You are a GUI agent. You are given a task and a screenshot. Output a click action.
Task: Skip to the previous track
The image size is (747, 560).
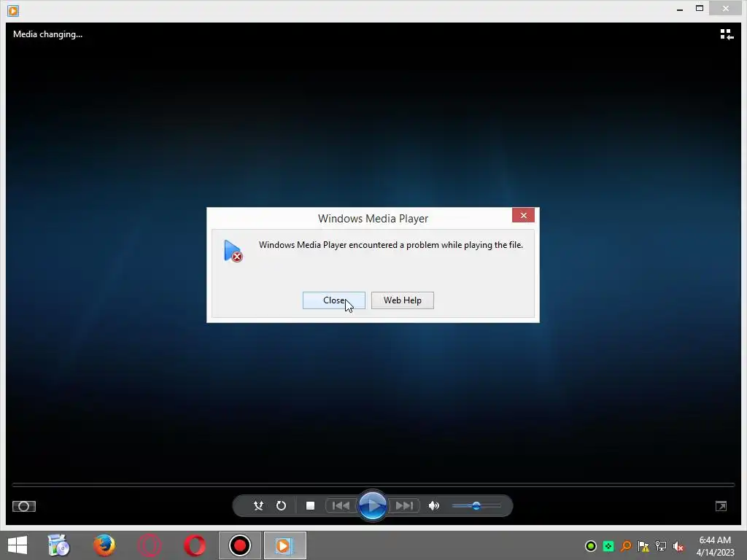(341, 506)
